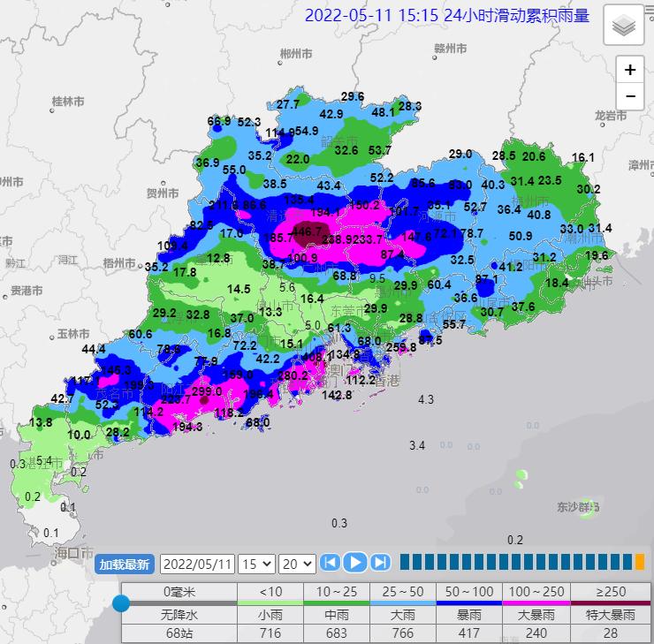The image size is (654, 644).
Task: Zoom in the map with plus button
Action: tap(630, 70)
